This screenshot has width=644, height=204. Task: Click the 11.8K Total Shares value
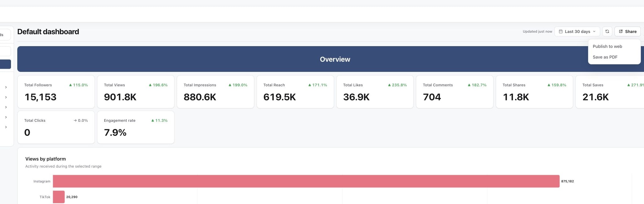tap(516, 97)
